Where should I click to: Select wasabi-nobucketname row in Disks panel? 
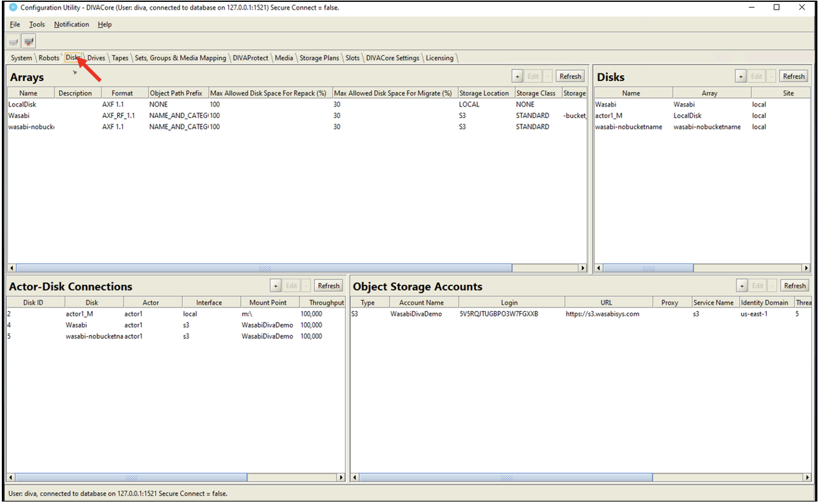point(702,127)
